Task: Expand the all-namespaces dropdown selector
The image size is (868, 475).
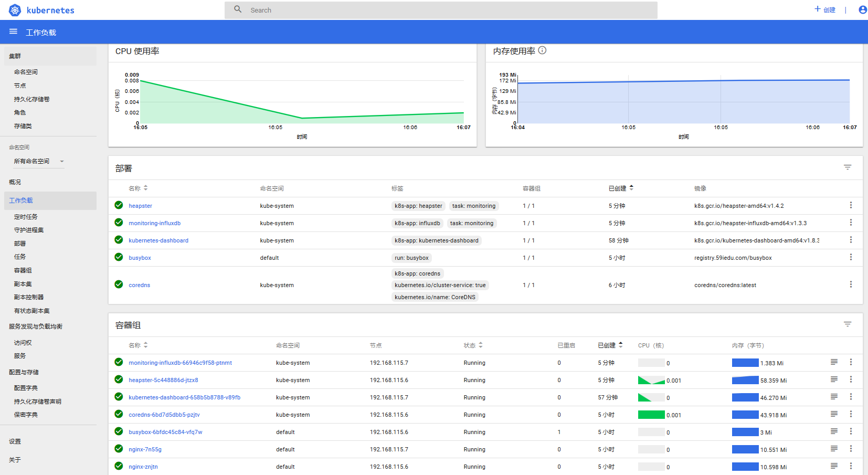Action: [39, 161]
